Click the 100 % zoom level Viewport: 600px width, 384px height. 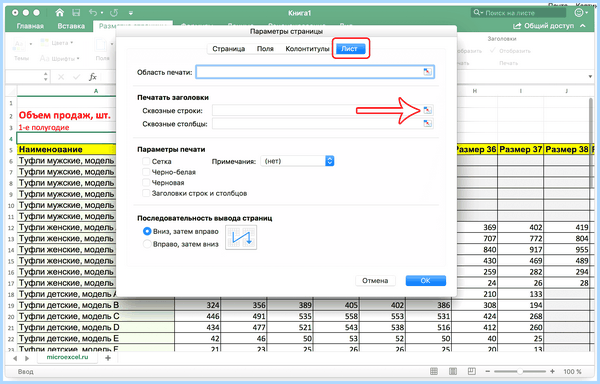pos(572,371)
